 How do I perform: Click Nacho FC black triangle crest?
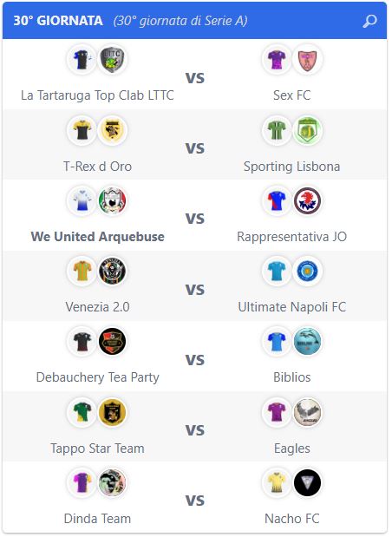click(307, 482)
